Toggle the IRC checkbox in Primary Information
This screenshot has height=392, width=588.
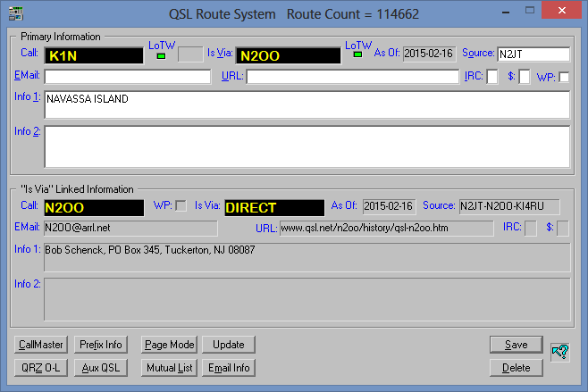coord(492,77)
